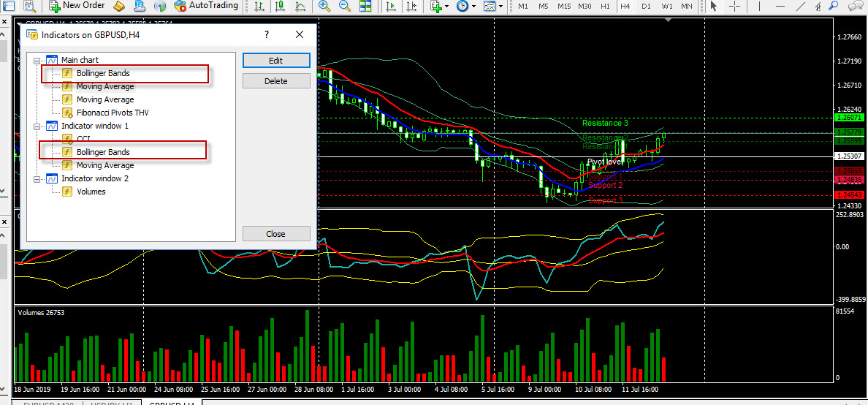Toggle the chart shift icon
Image resolution: width=868 pixels, height=405 pixels.
pos(411,6)
